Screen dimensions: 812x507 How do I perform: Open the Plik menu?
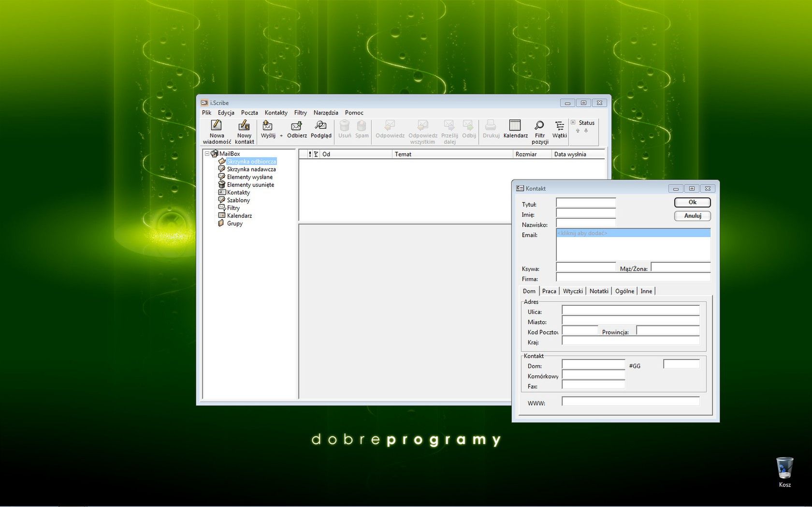[x=206, y=113]
